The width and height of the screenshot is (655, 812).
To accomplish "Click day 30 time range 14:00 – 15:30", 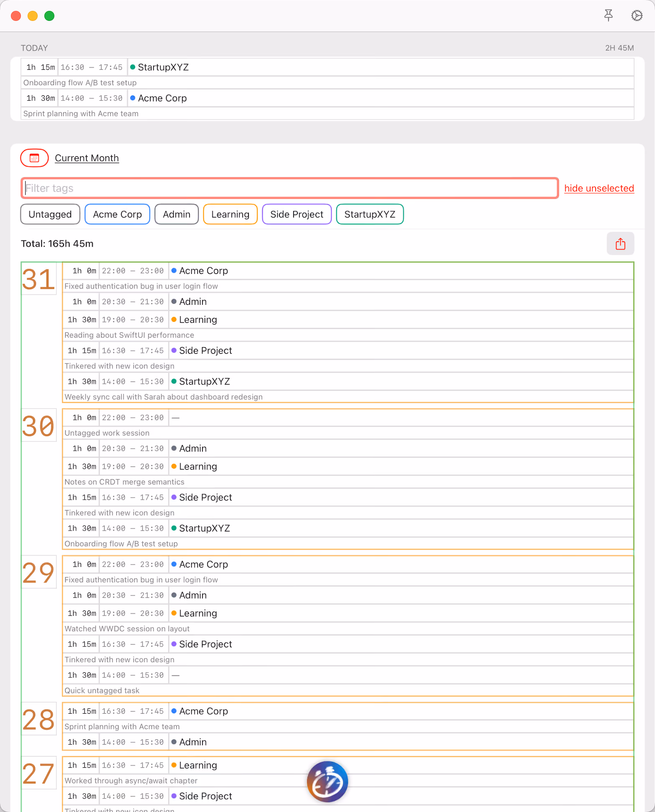I will coord(133,529).
